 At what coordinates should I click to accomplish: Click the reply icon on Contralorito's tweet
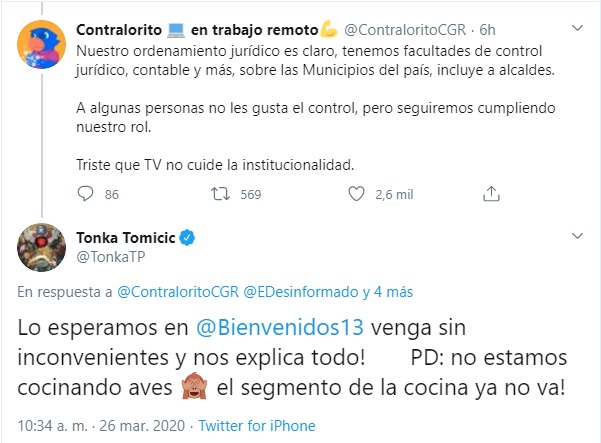click(84, 193)
